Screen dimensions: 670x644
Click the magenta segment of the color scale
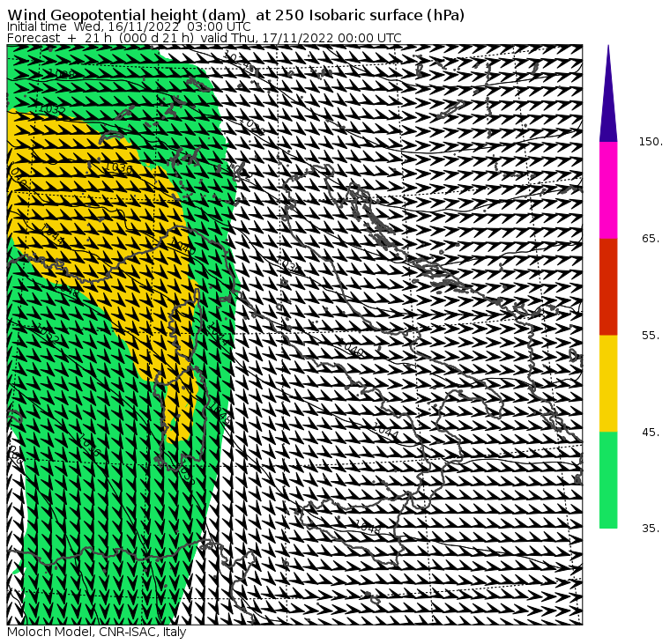[608, 190]
